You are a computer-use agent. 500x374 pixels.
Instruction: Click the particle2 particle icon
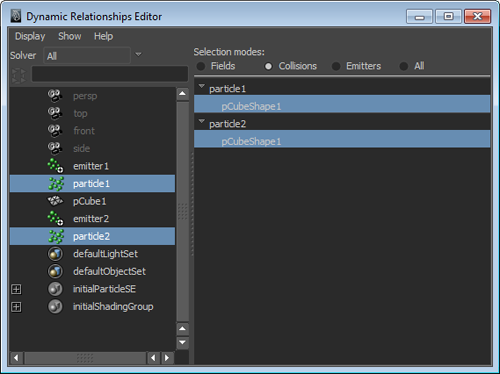pos(56,236)
